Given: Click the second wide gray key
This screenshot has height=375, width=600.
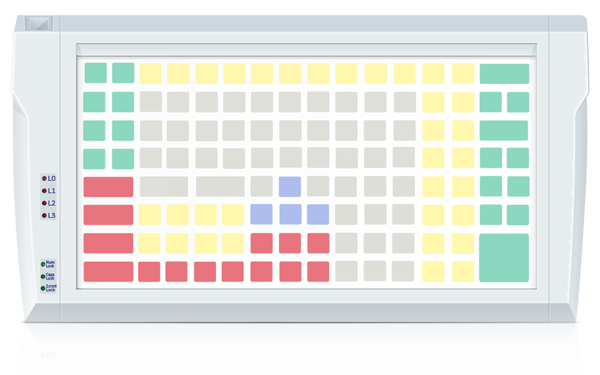Looking at the screenshot, I should (x=220, y=186).
